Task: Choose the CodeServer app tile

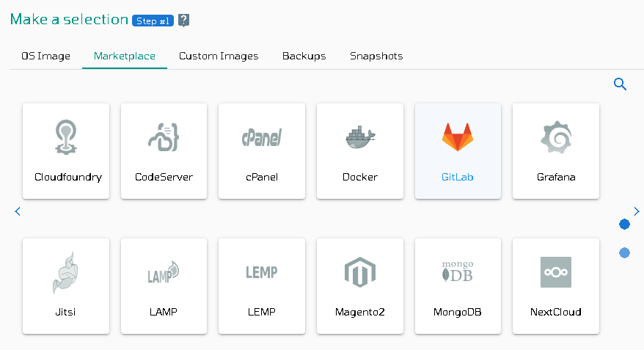Action: [x=164, y=151]
